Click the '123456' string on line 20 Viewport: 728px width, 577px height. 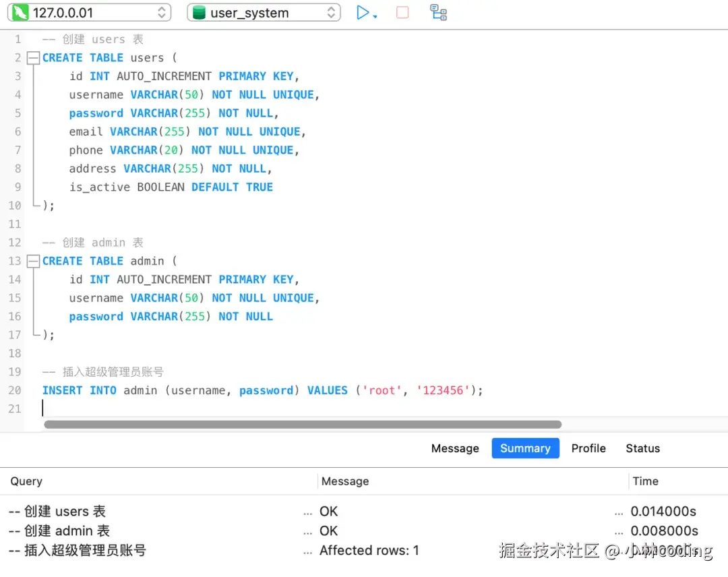click(443, 390)
